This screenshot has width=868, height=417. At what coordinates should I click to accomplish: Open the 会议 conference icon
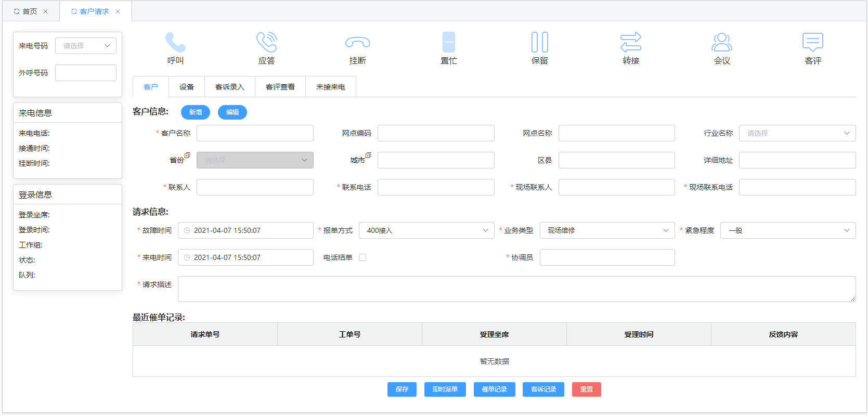tap(721, 43)
